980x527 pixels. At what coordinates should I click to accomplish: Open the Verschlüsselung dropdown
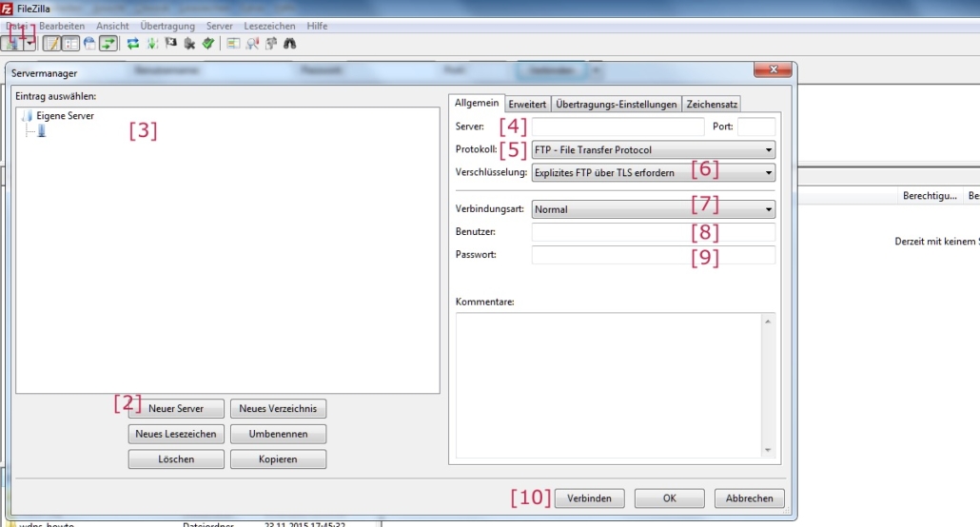pyautogui.click(x=653, y=172)
